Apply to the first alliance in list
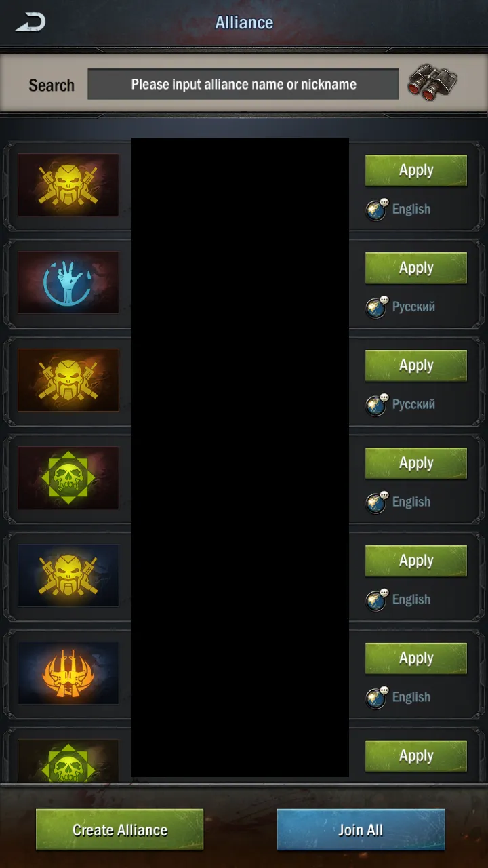This screenshot has height=868, width=488. pos(416,170)
